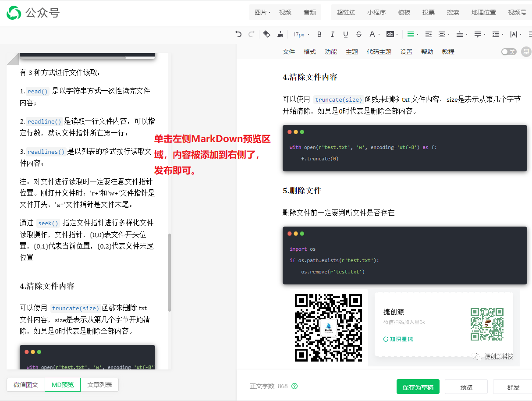This screenshot has width=532, height=401.
Task: Click the justify indent icon
Action: (429, 34)
